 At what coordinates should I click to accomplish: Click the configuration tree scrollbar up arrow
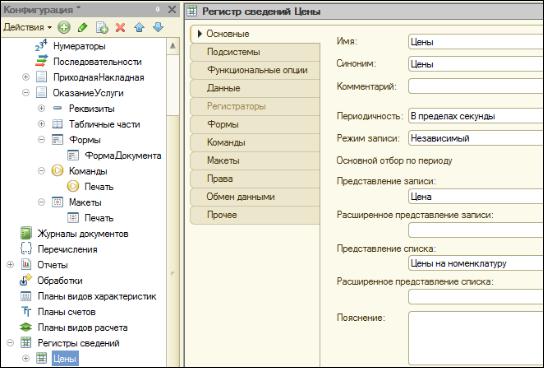coord(173,46)
